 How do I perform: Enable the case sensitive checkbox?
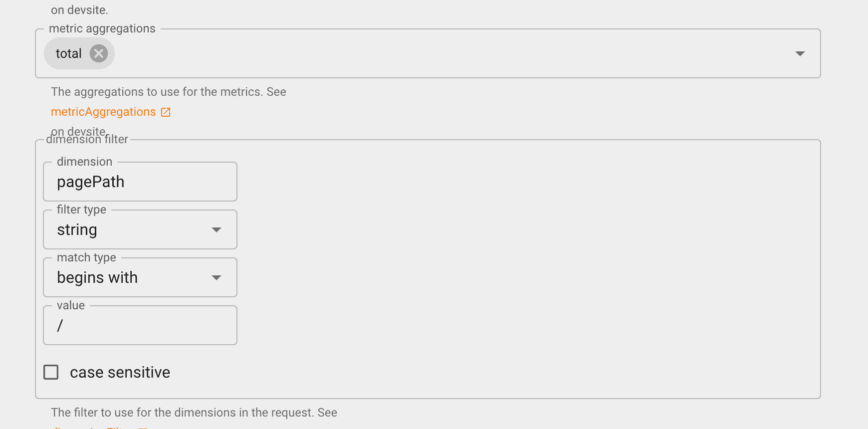pos(51,372)
